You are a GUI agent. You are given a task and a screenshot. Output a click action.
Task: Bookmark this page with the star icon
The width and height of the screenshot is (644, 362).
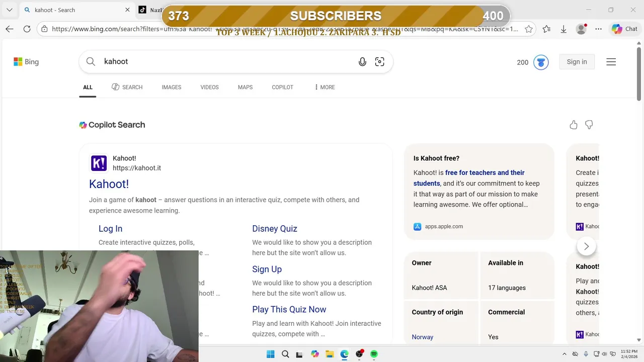(529, 29)
